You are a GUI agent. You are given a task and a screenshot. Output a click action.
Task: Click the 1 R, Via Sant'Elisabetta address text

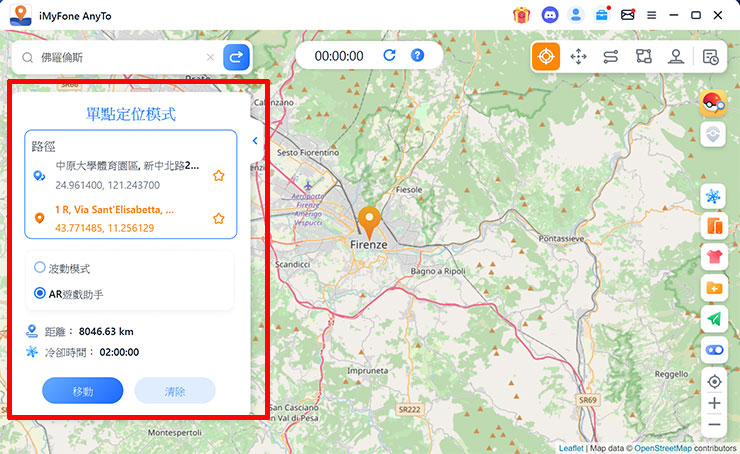point(115,210)
